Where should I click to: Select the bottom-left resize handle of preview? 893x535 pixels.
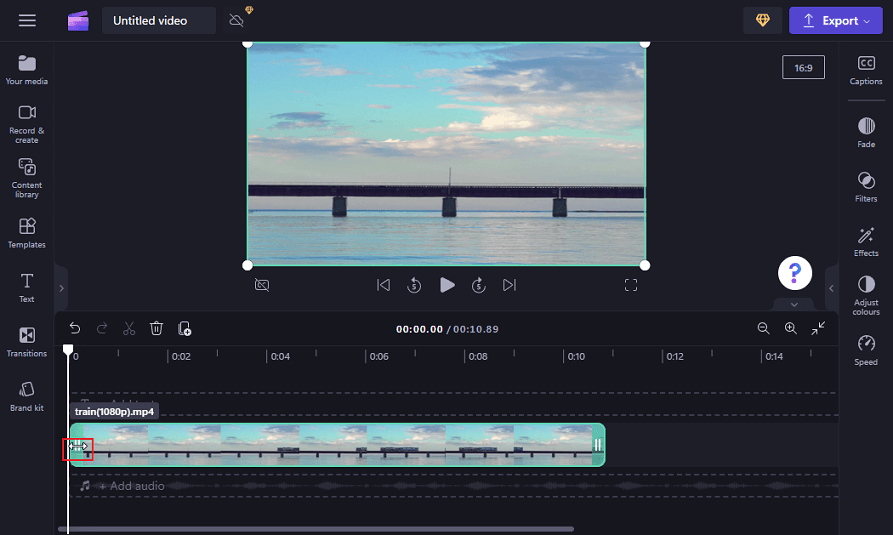pos(247,265)
